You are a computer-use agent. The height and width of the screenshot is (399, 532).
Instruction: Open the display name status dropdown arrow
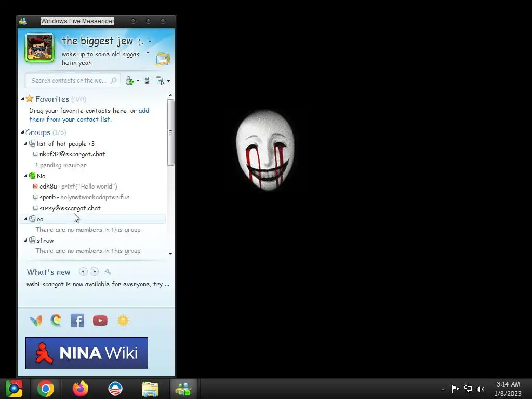tap(150, 42)
